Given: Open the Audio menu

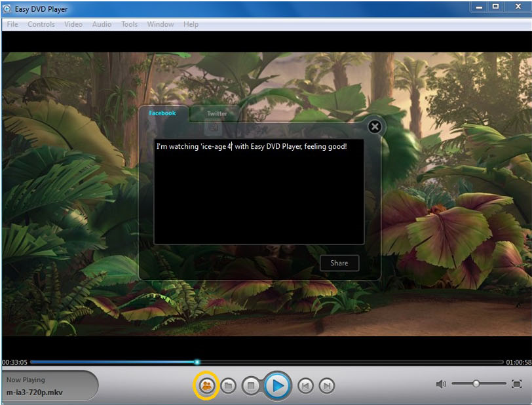Looking at the screenshot, I should [102, 24].
